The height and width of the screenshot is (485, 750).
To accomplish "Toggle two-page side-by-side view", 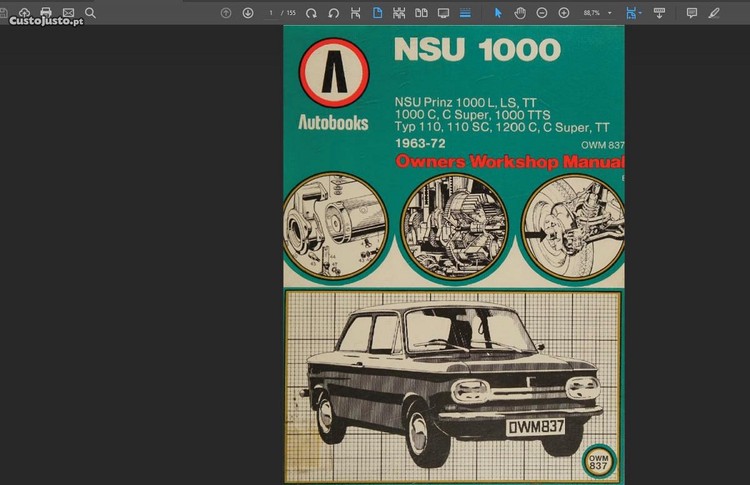I will coord(421,13).
